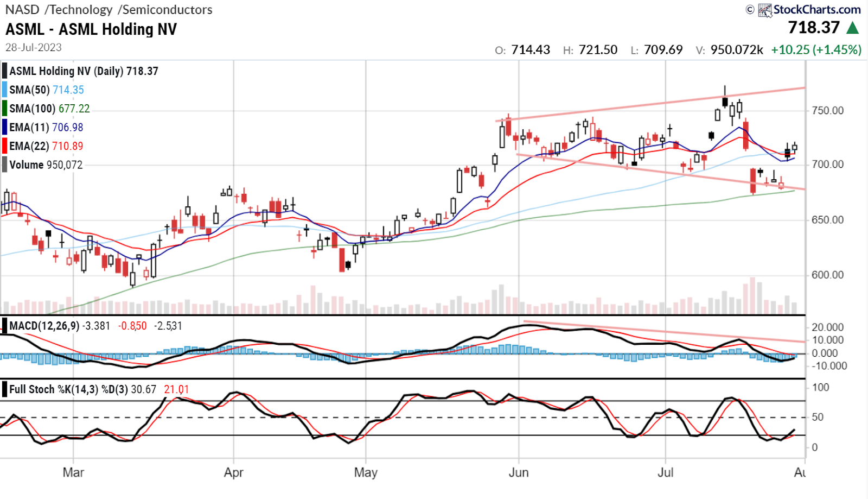Screen dimensions: 868x499
Task: Click the "10.000" MACD axis label
Action: click(828, 340)
